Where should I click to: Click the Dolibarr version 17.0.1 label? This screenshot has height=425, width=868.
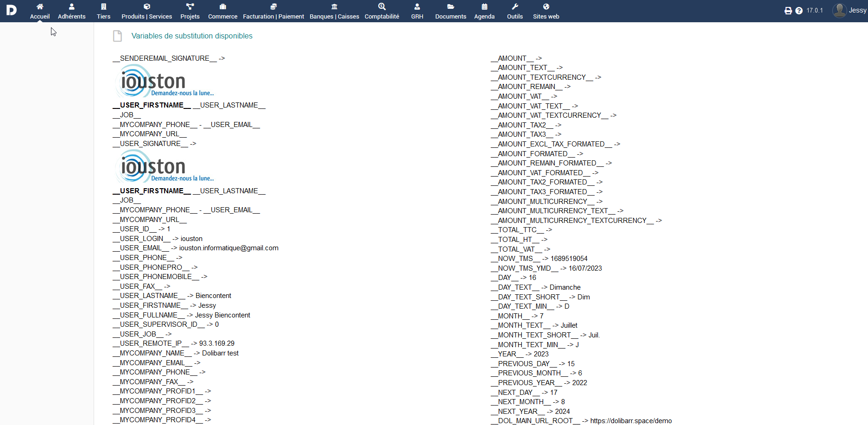(815, 11)
